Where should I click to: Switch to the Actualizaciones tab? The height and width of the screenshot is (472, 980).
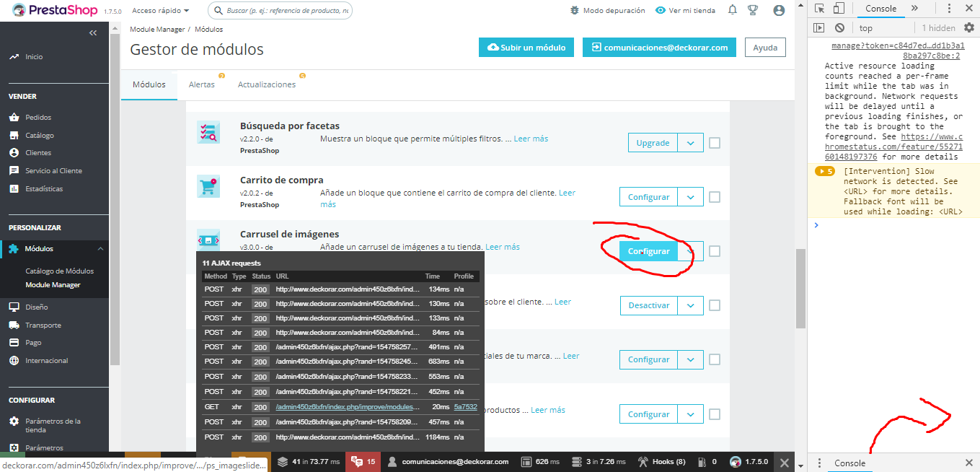tap(267, 84)
